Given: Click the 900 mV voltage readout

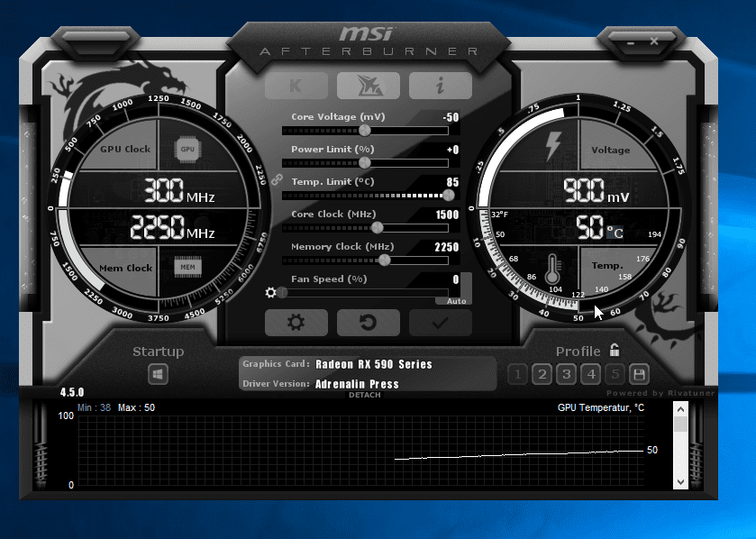Looking at the screenshot, I should [x=596, y=190].
